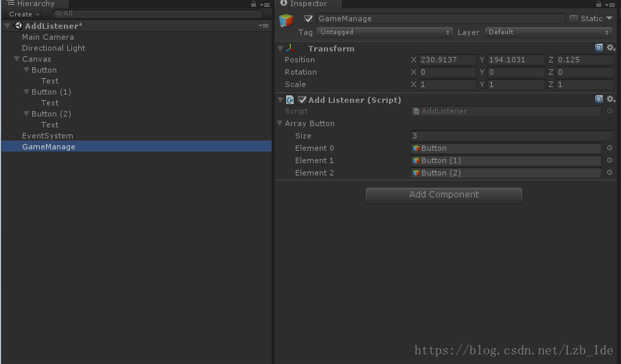Click object picker circle for Element 2
Image resolution: width=621 pixels, height=364 pixels.
pos(609,173)
